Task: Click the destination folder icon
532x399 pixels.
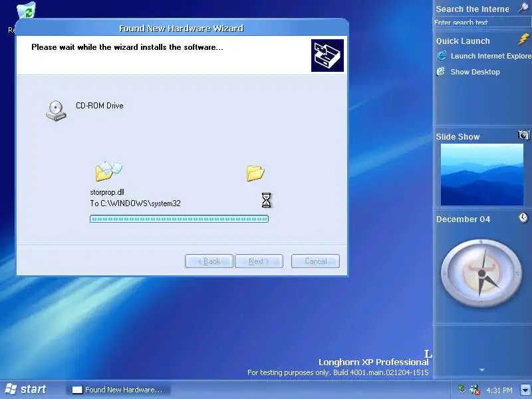Action: coord(255,173)
